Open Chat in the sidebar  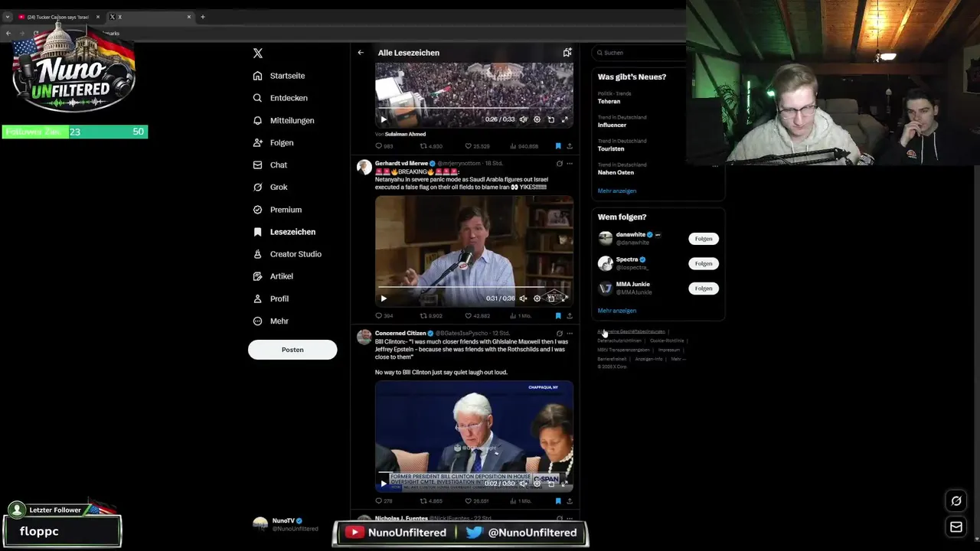pos(270,165)
